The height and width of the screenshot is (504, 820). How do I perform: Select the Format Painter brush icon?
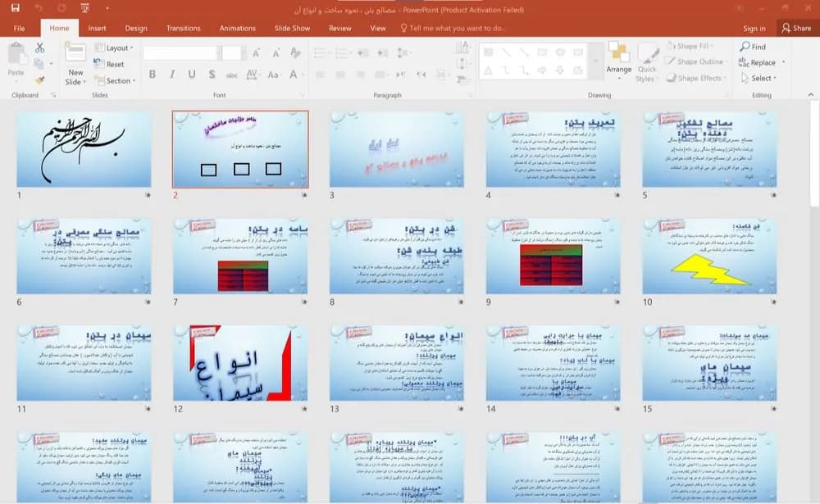39,79
